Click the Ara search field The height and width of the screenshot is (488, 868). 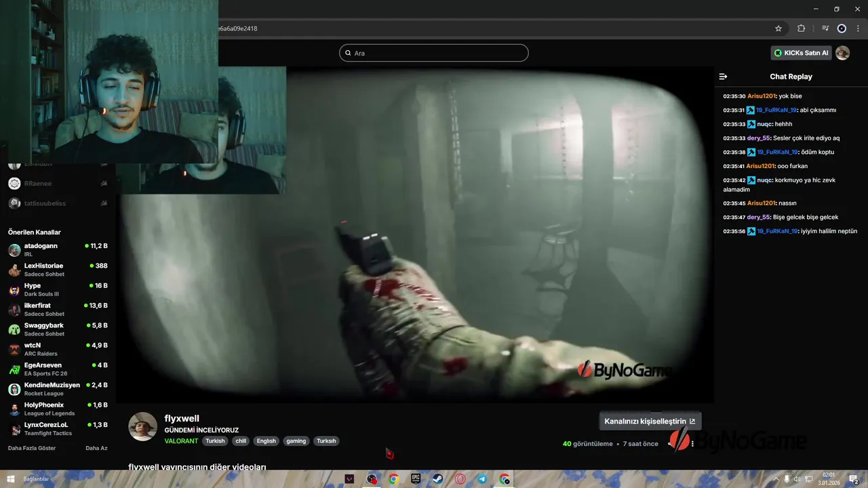click(434, 53)
